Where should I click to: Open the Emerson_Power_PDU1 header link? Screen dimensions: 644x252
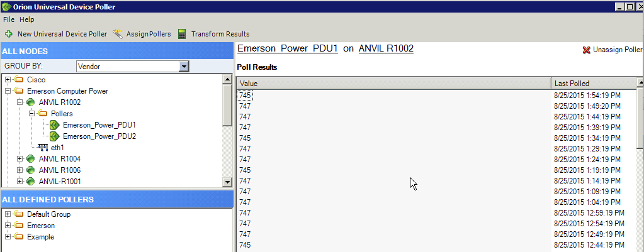pyautogui.click(x=288, y=48)
